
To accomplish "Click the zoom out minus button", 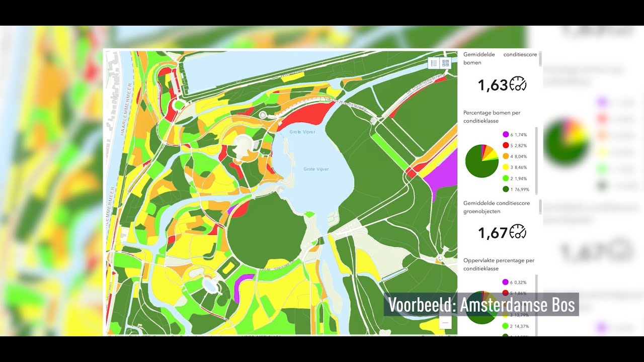I will tap(445, 323).
